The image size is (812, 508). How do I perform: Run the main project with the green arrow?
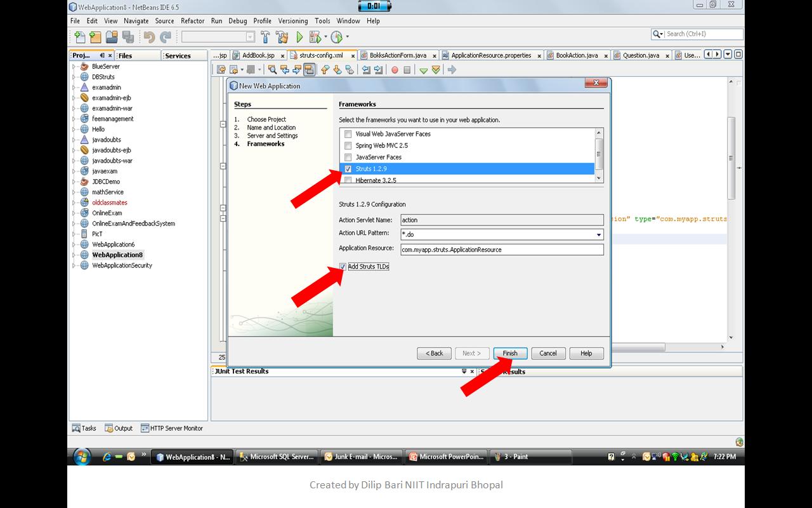point(298,37)
